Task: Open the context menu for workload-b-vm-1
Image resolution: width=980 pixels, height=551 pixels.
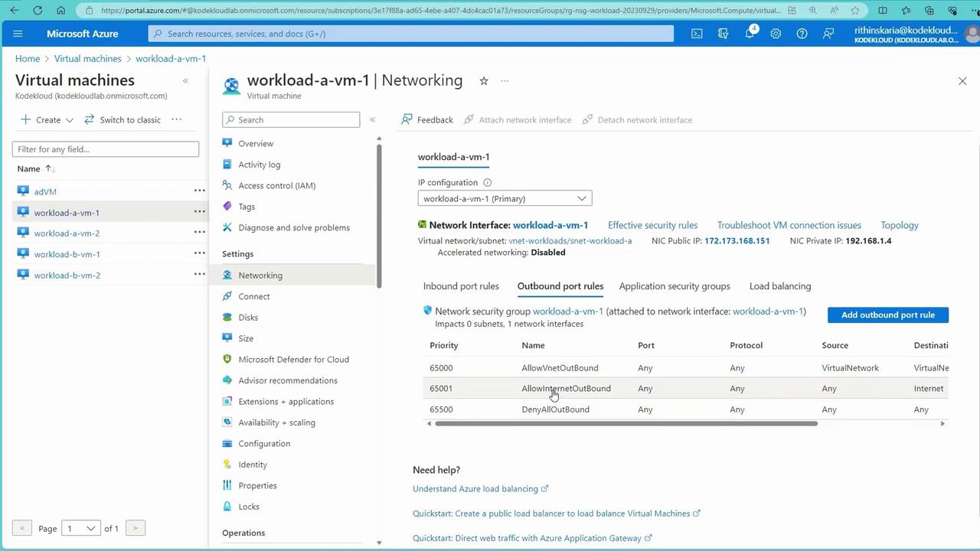Action: point(199,253)
